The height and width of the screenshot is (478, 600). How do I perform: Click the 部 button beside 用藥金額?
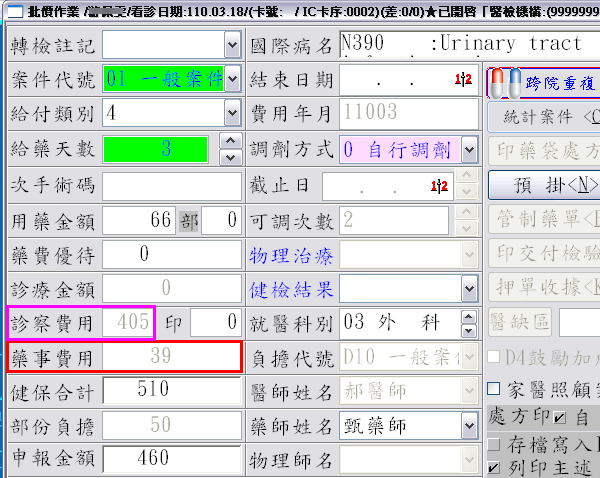click(x=188, y=221)
